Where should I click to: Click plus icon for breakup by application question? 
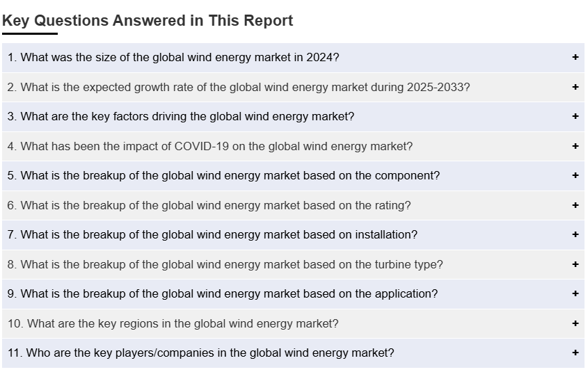tap(575, 294)
